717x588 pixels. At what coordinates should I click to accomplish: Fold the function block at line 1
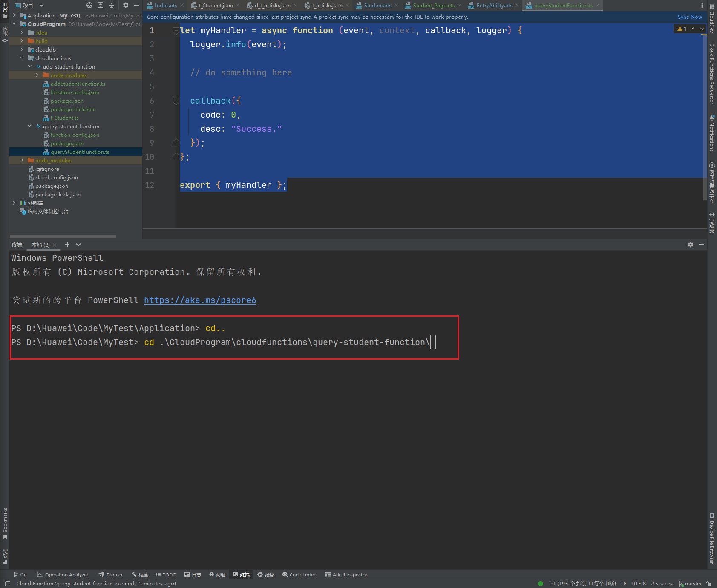[x=176, y=30]
